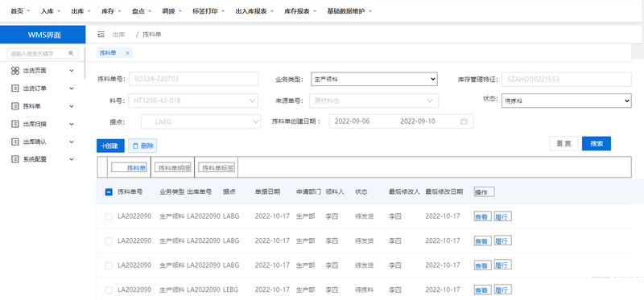Toggle the select-all checkbox in table header
This screenshot has width=644, height=300.
(109, 191)
